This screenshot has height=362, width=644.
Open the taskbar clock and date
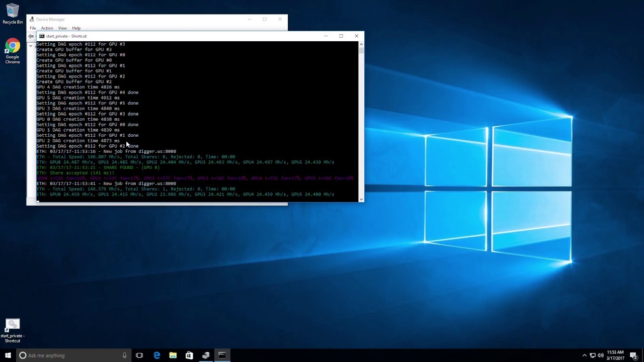(615, 355)
